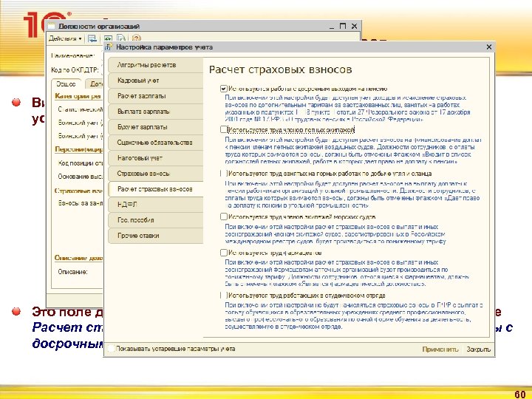This screenshot has height=399, width=532.
Task: Select the Оценочные обязательства section
Action: pyautogui.click(x=155, y=143)
